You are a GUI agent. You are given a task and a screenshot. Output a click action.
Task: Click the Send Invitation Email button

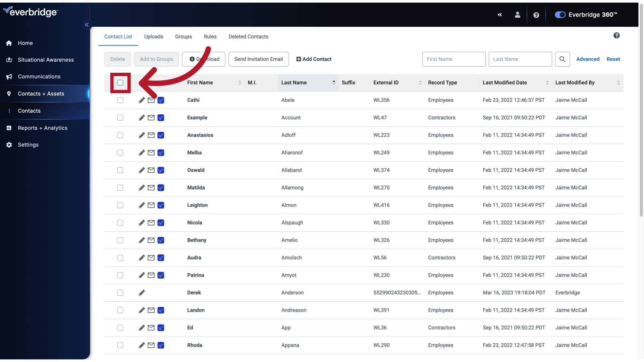coord(258,59)
